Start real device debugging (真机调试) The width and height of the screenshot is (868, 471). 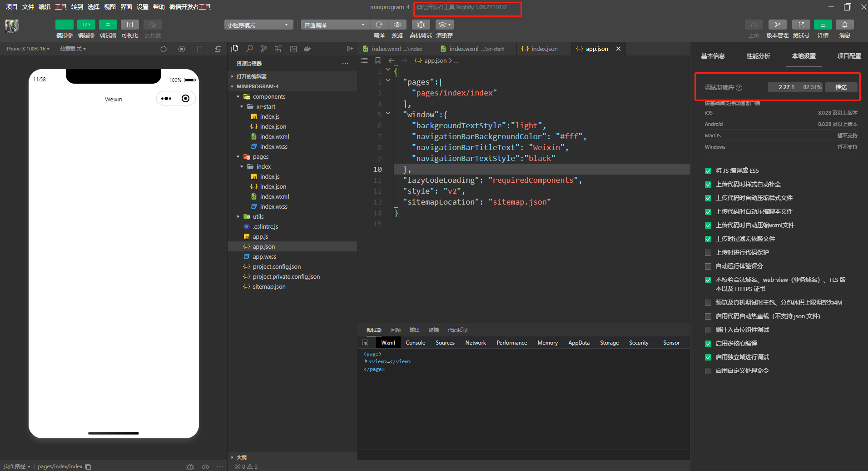(x=421, y=25)
